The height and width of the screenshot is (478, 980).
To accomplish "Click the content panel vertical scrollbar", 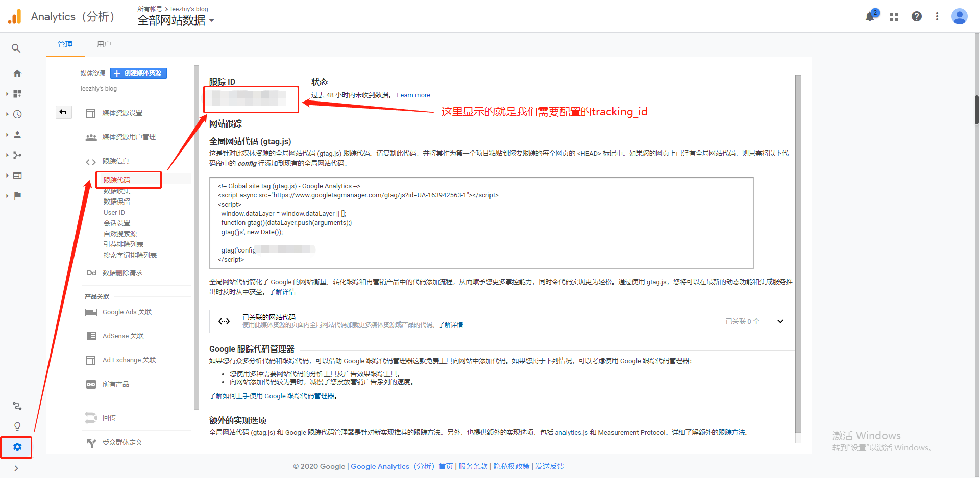I will pyautogui.click(x=798, y=255).
